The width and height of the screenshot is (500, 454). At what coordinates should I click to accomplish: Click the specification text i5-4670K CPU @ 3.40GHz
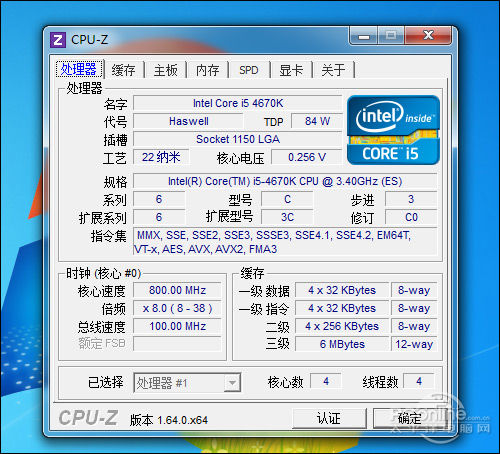(x=285, y=181)
